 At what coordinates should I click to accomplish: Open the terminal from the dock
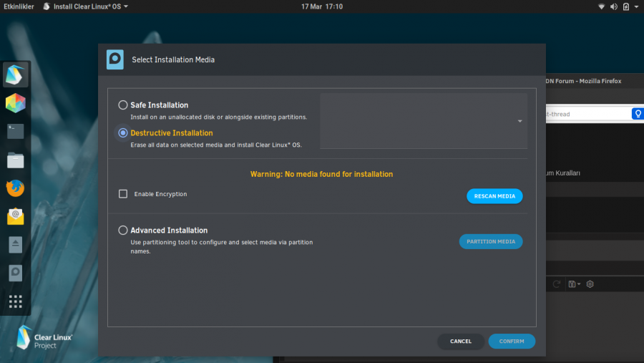16,131
